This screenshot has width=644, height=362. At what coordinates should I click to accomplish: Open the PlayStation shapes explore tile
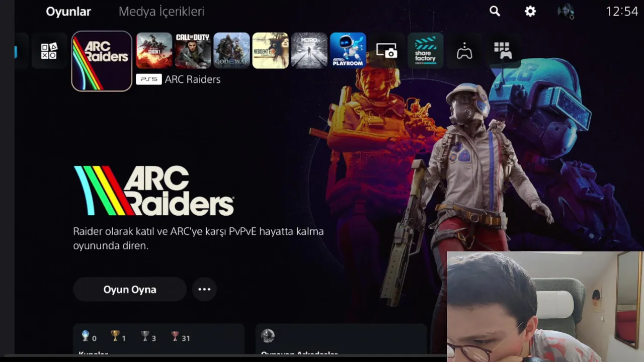(x=49, y=51)
